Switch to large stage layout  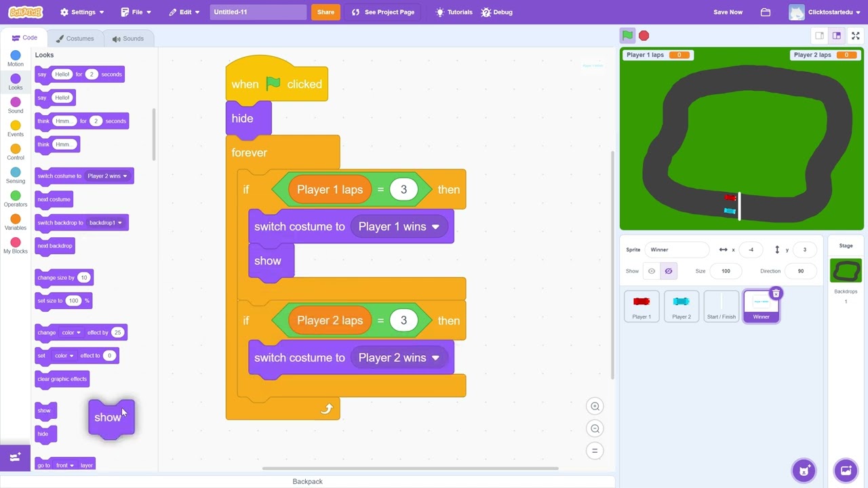coord(837,36)
